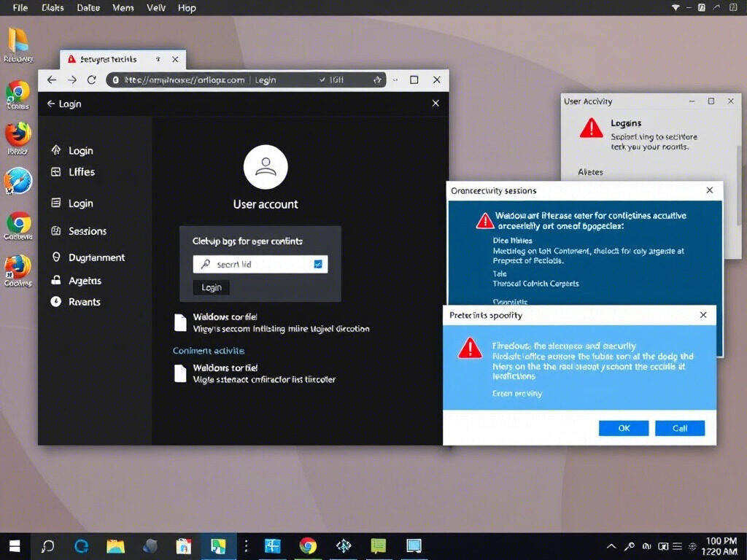747x560 pixels.
Task: Open Chrome from the taskbar
Action: pos(307,545)
